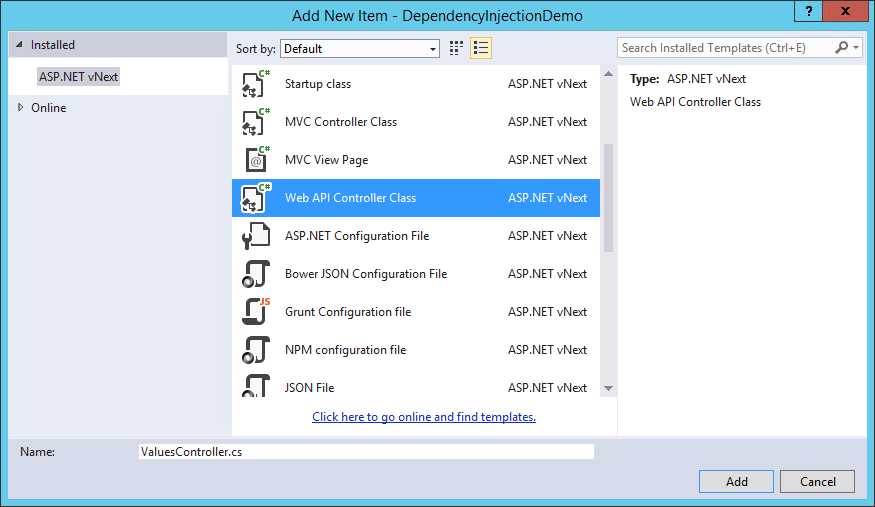Screen dimensions: 875x507
Task: Click ASP.NET vNext type in Startup class row
Action: pos(547,84)
